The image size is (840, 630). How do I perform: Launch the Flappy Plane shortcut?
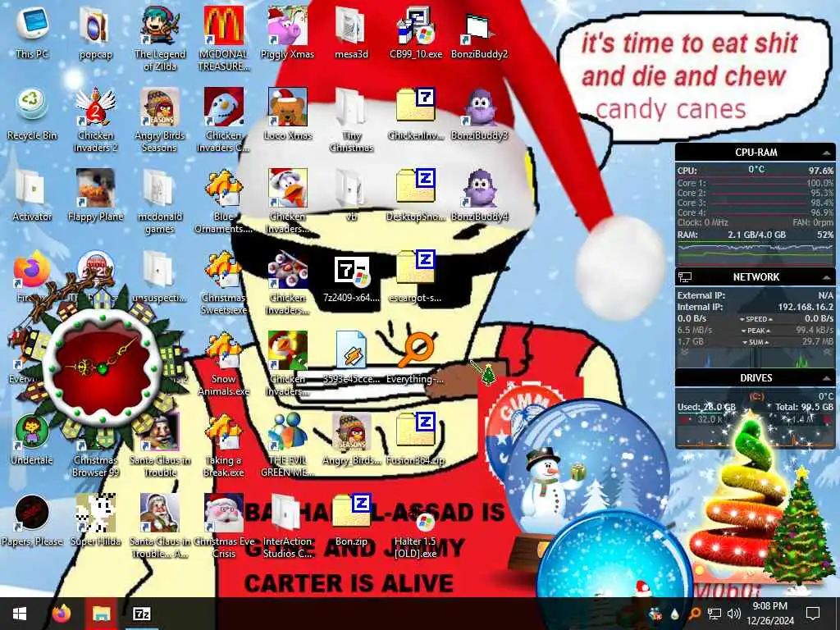point(95,195)
